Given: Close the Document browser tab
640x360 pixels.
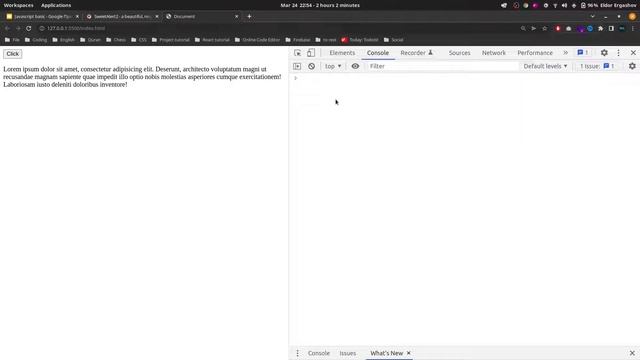Looking at the screenshot, I should point(236,17).
